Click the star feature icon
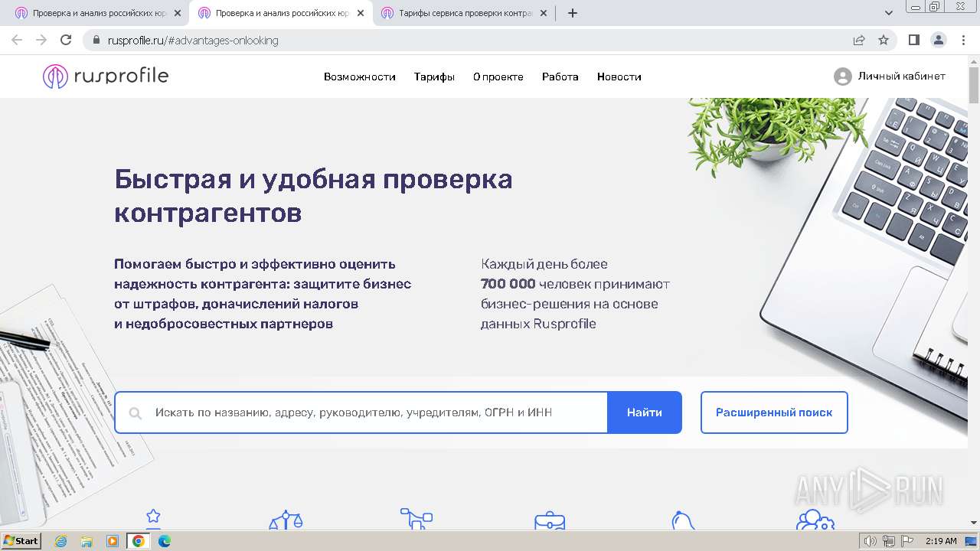 [x=153, y=517]
